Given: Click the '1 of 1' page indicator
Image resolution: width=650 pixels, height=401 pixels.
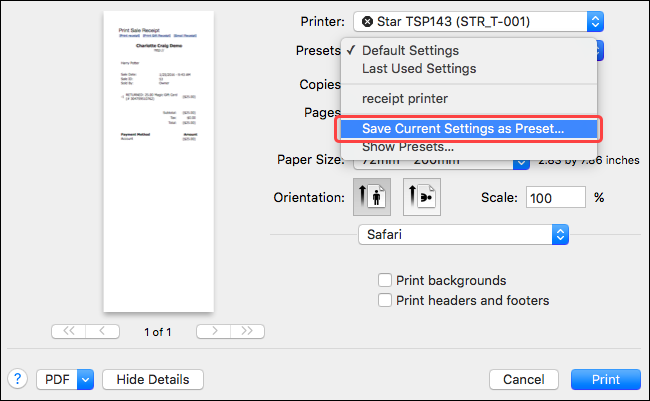Looking at the screenshot, I should coord(158,332).
